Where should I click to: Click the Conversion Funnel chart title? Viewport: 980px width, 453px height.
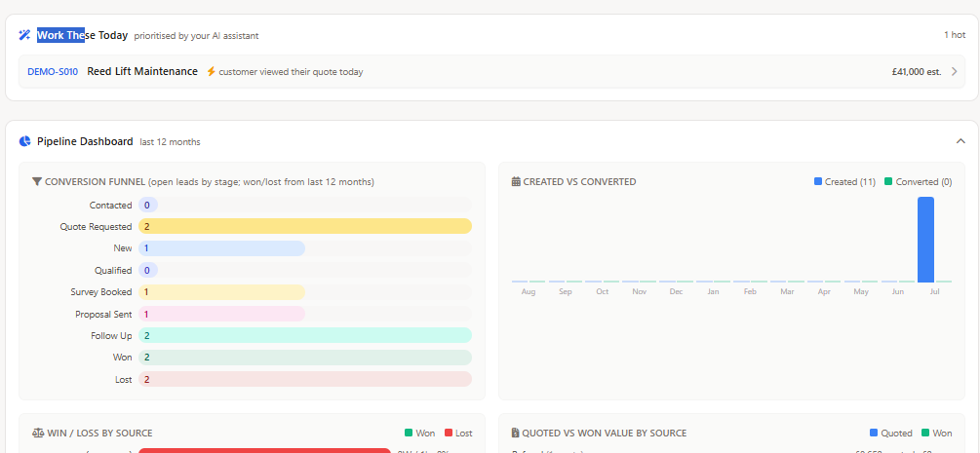(95, 182)
